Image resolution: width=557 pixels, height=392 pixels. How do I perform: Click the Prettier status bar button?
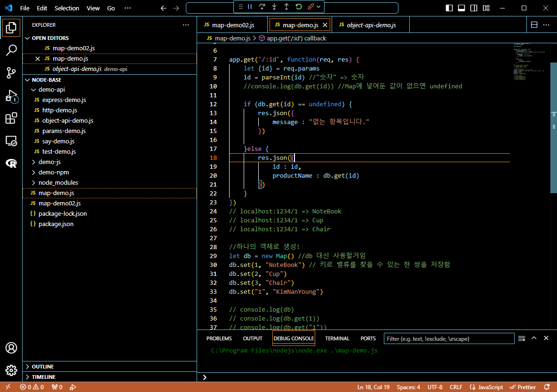coord(523,387)
